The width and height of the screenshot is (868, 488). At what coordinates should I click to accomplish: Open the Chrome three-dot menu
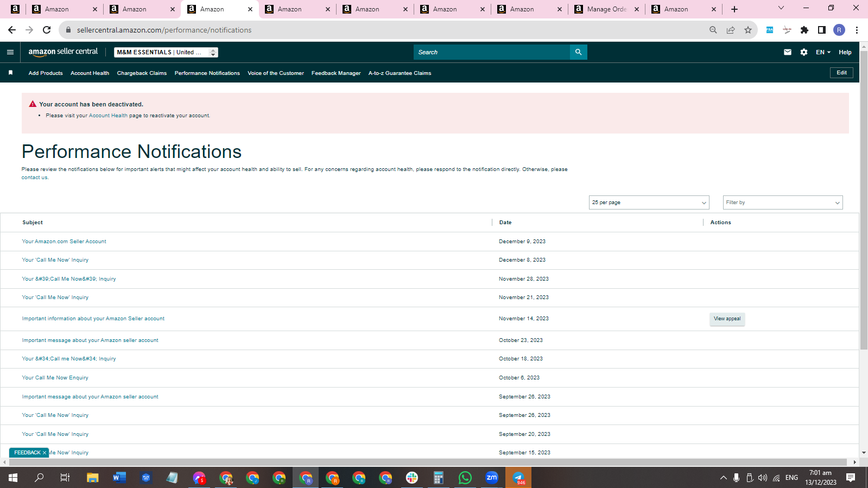click(857, 30)
